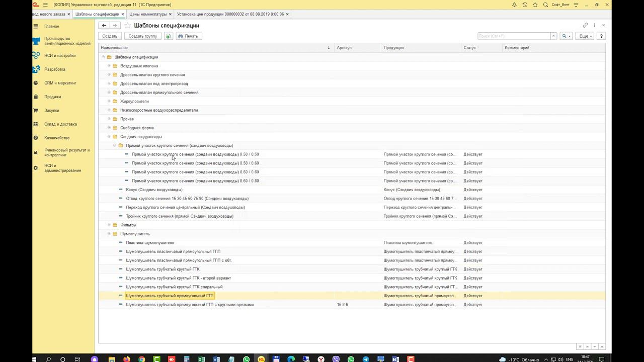
Task: Expand Жироуловители folder
Action: 109,101
